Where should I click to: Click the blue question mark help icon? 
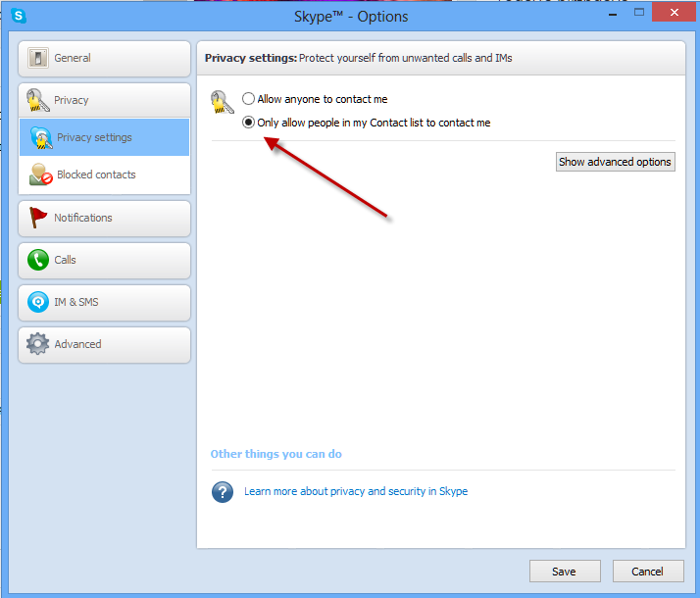click(223, 492)
